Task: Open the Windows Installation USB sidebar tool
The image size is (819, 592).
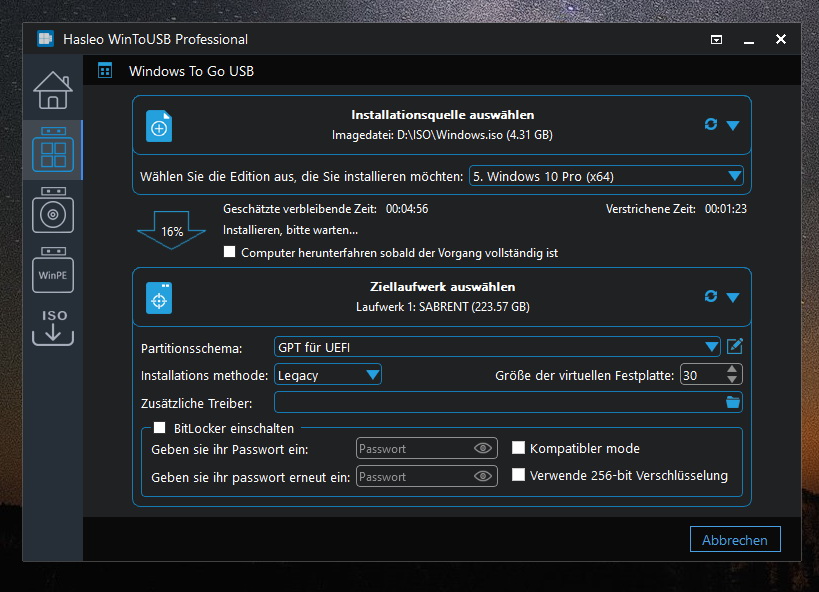Action: click(x=53, y=210)
